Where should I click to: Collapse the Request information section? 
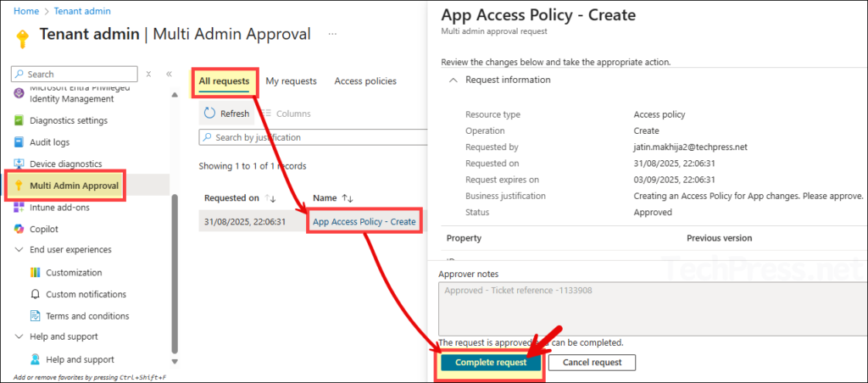click(453, 80)
